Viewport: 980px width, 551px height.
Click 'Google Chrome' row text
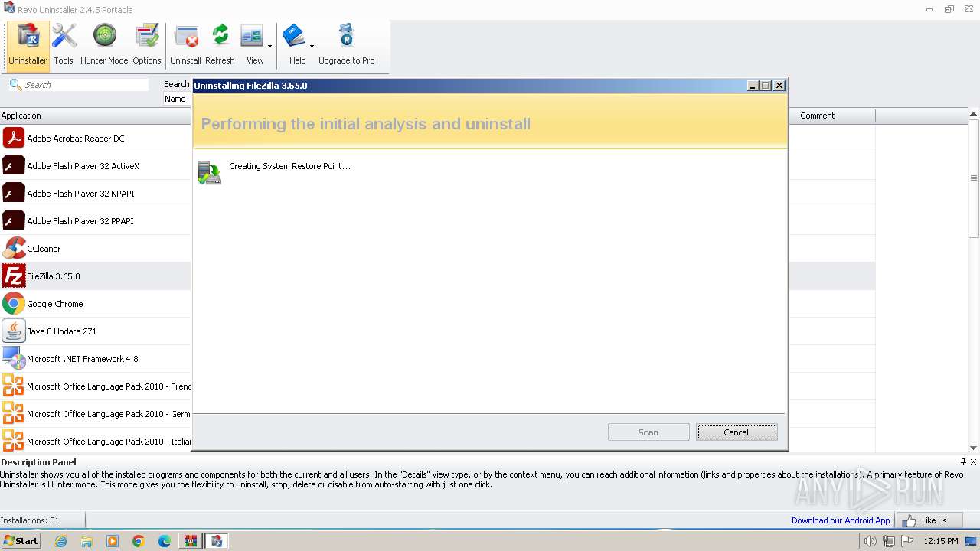click(55, 304)
